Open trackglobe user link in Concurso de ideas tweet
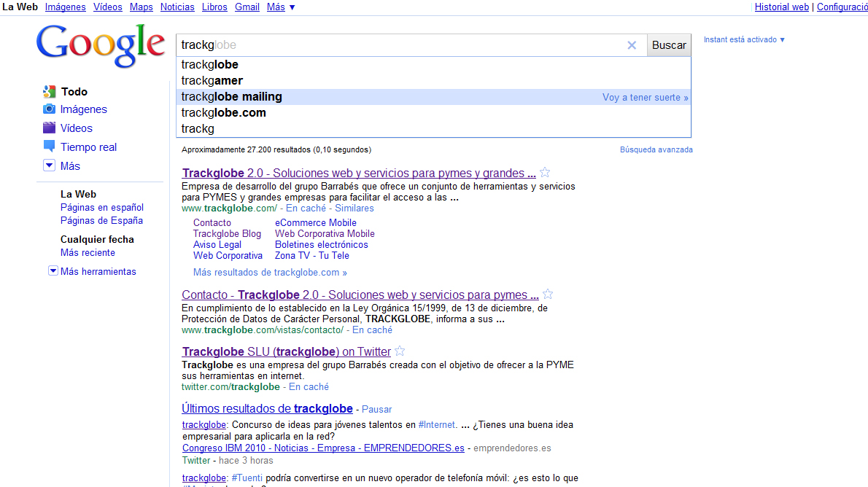 pyautogui.click(x=204, y=425)
